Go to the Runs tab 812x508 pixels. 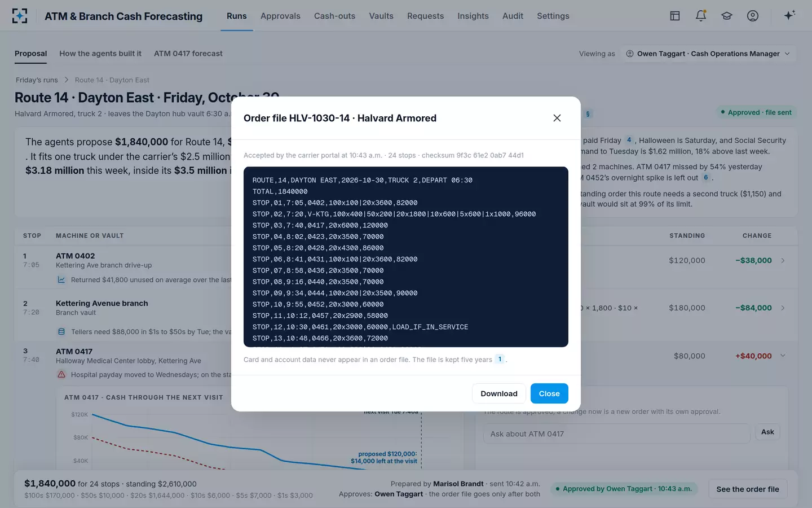click(237, 16)
